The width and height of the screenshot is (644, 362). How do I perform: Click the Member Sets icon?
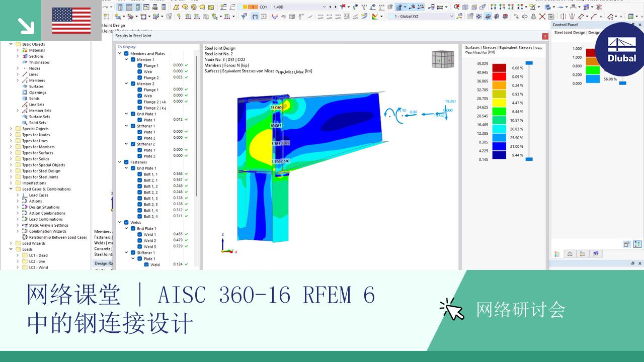point(25,111)
